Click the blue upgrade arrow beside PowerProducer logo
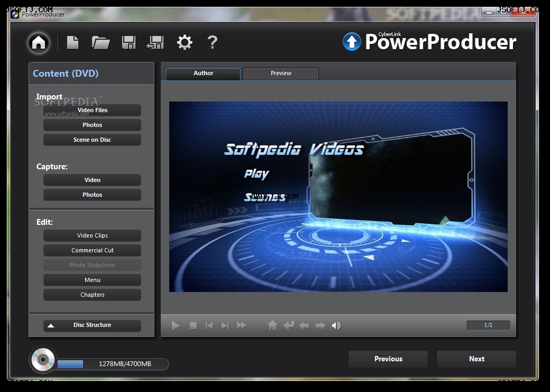Image resolution: width=550 pixels, height=392 pixels. click(x=352, y=41)
